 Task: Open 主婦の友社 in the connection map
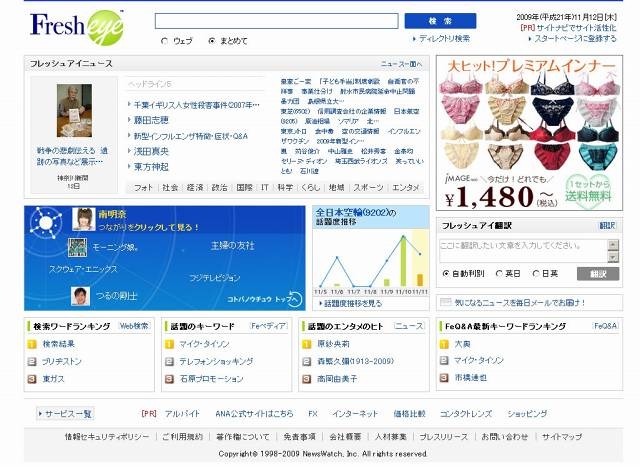point(232,245)
